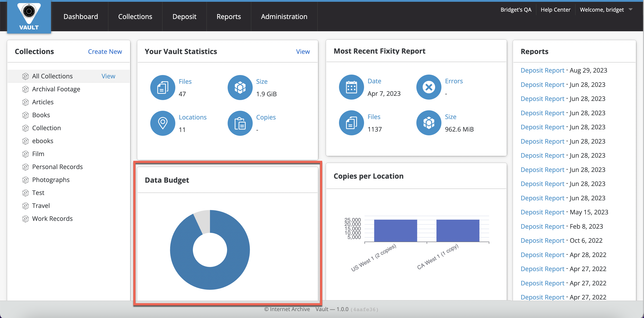The width and height of the screenshot is (644, 318).
Task: Click the Size icon in Fixity Report
Action: pyautogui.click(x=428, y=123)
